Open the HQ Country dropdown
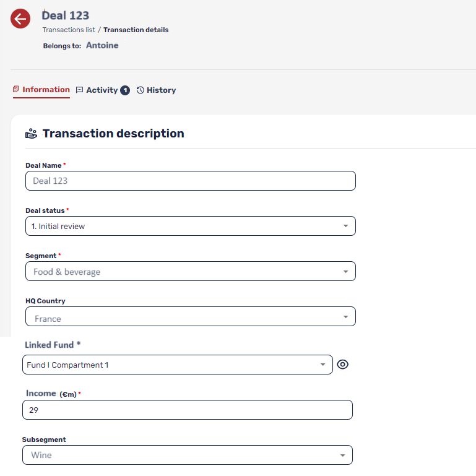The height and width of the screenshot is (476, 476). (190, 317)
